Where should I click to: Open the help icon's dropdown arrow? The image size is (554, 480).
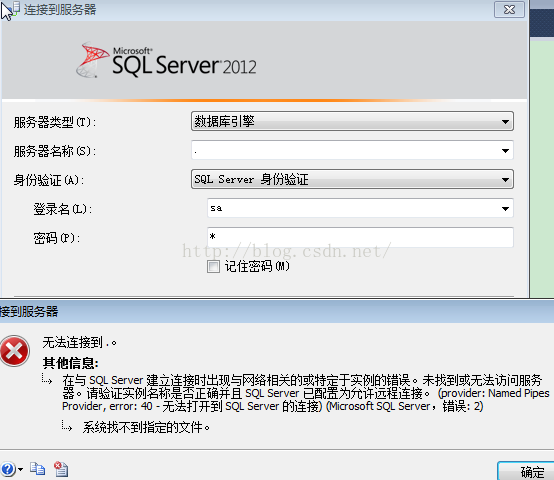[x=20, y=469]
